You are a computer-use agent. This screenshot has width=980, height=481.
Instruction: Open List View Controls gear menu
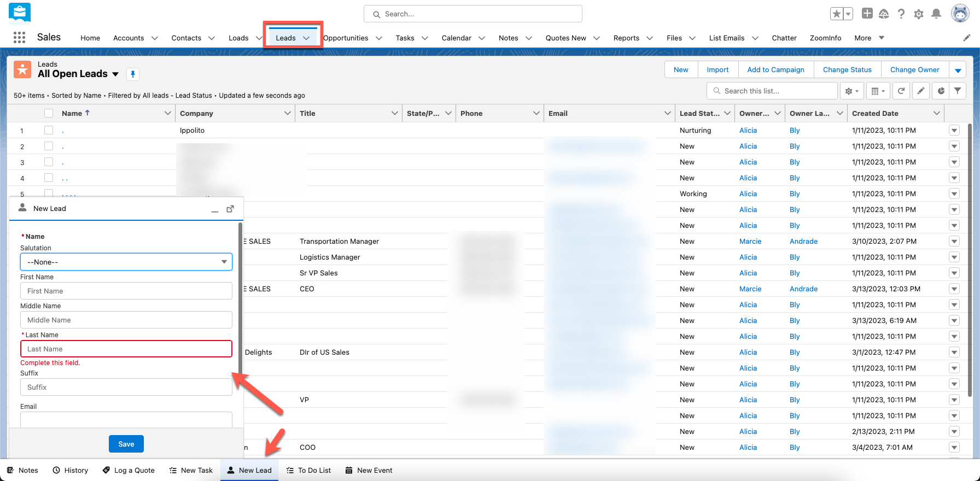(x=852, y=91)
